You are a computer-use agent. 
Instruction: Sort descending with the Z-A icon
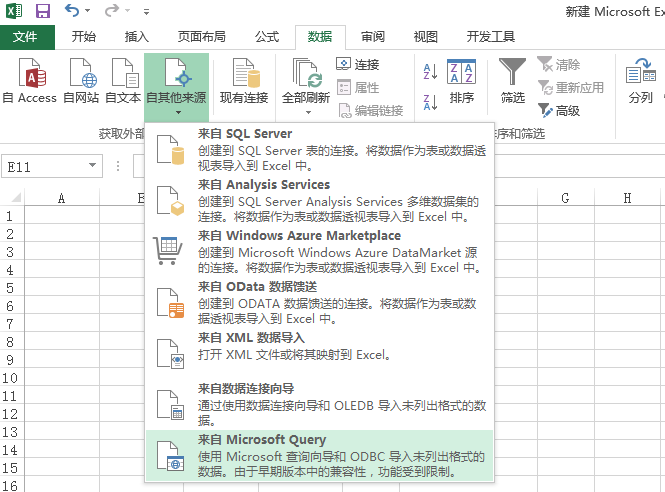(x=430, y=102)
